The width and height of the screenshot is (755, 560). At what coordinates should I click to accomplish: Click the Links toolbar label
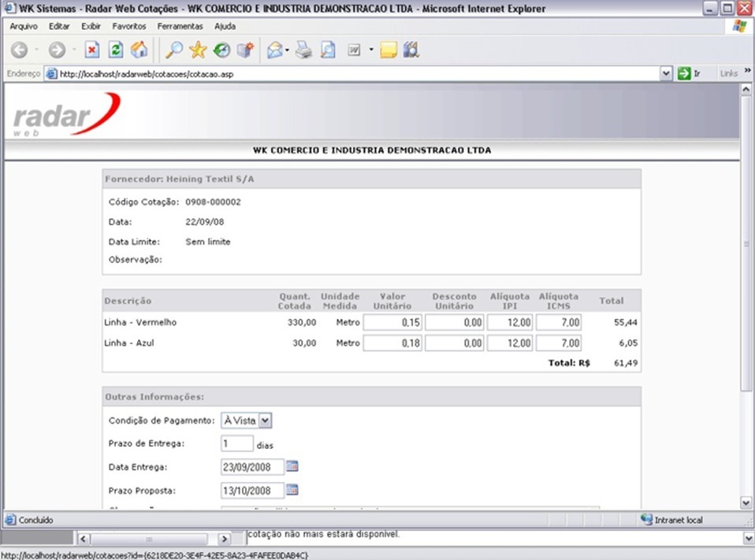tap(729, 73)
